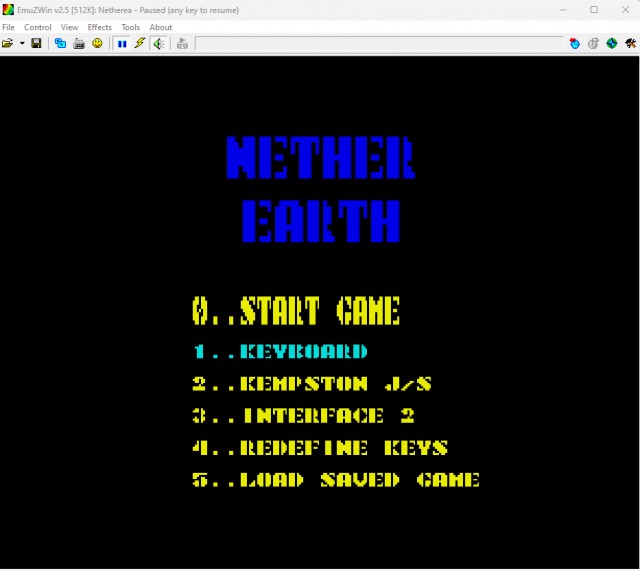Click the empty toolbar text field
The width and height of the screenshot is (640, 571).
point(379,43)
